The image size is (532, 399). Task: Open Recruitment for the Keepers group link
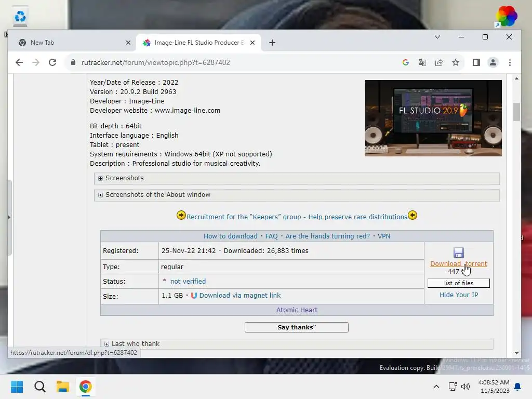[297, 217]
